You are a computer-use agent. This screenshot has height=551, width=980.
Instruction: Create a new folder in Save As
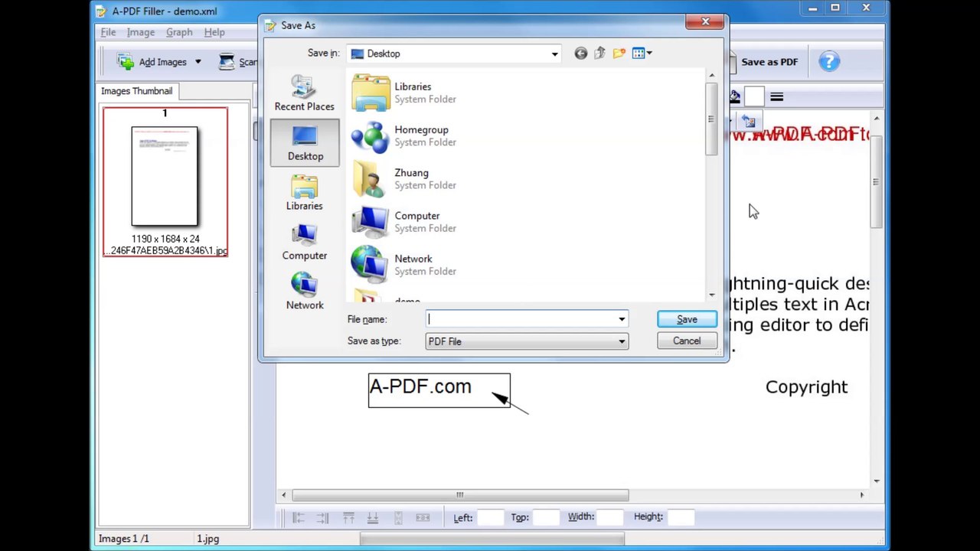(x=619, y=54)
